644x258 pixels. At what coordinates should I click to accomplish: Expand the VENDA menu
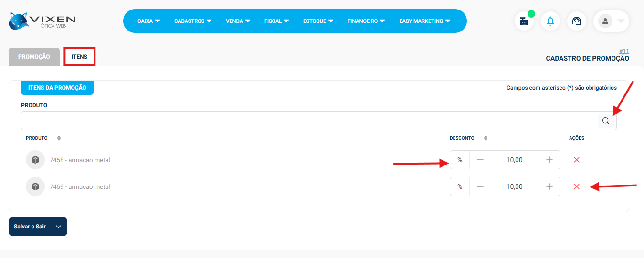[238, 21]
